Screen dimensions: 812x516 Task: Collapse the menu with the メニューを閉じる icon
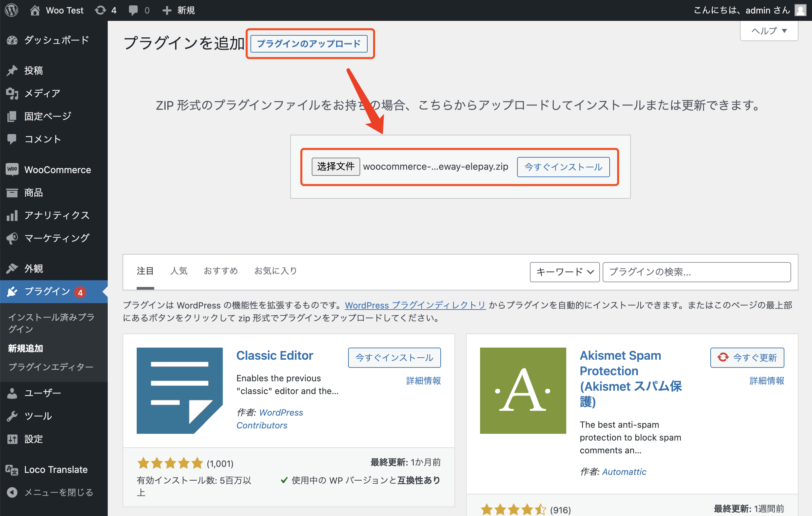(12, 492)
